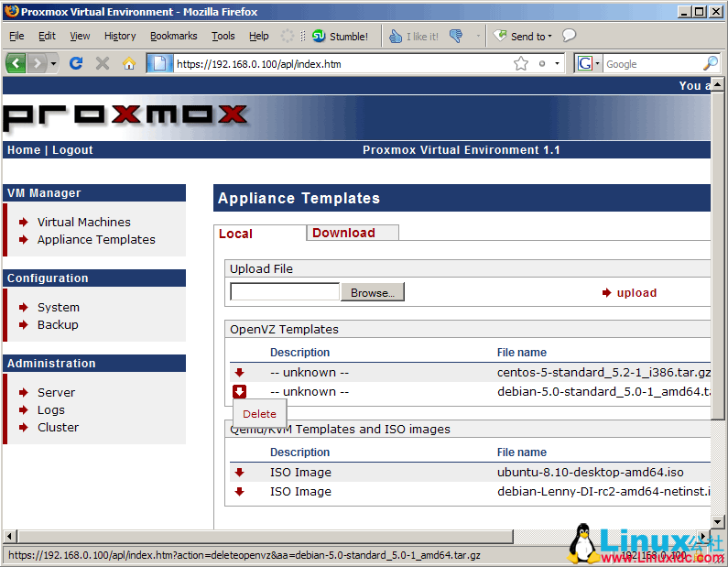Click the Stop loading X icon
Image resolution: width=728 pixels, height=567 pixels.
(x=103, y=62)
